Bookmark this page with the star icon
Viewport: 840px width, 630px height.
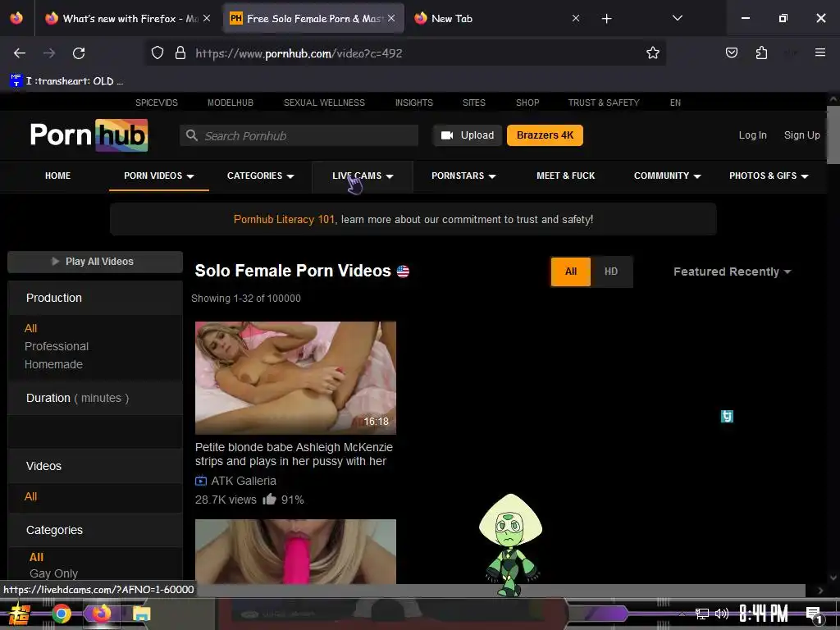click(652, 53)
